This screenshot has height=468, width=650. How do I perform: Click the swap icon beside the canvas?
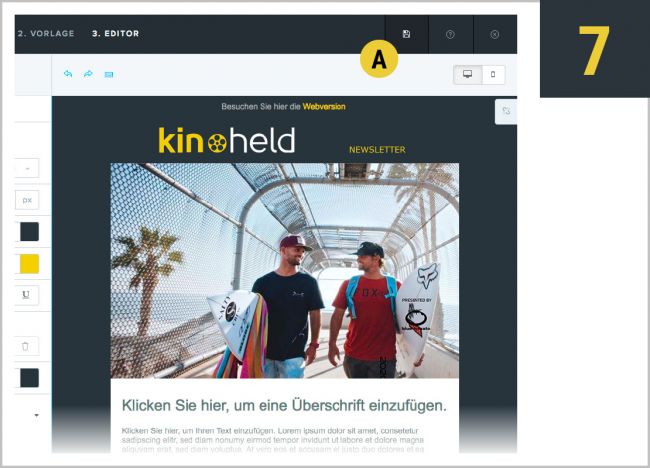tap(506, 111)
